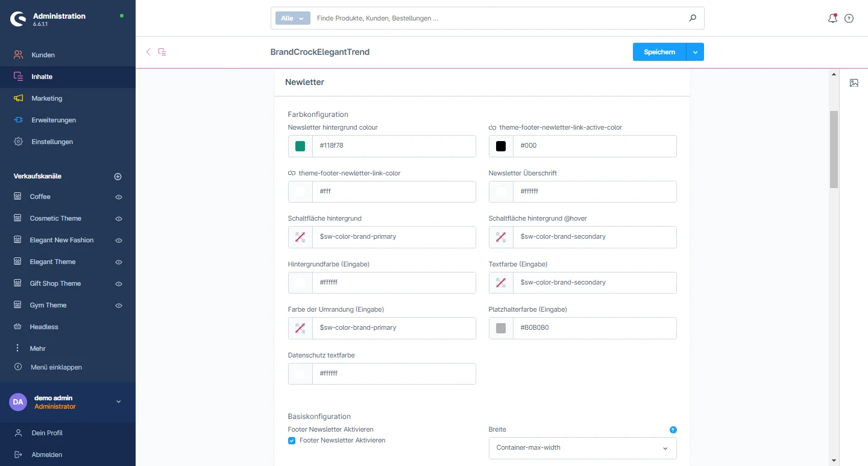Go to Einstellungen in sidebar
The image size is (868, 466).
click(52, 142)
